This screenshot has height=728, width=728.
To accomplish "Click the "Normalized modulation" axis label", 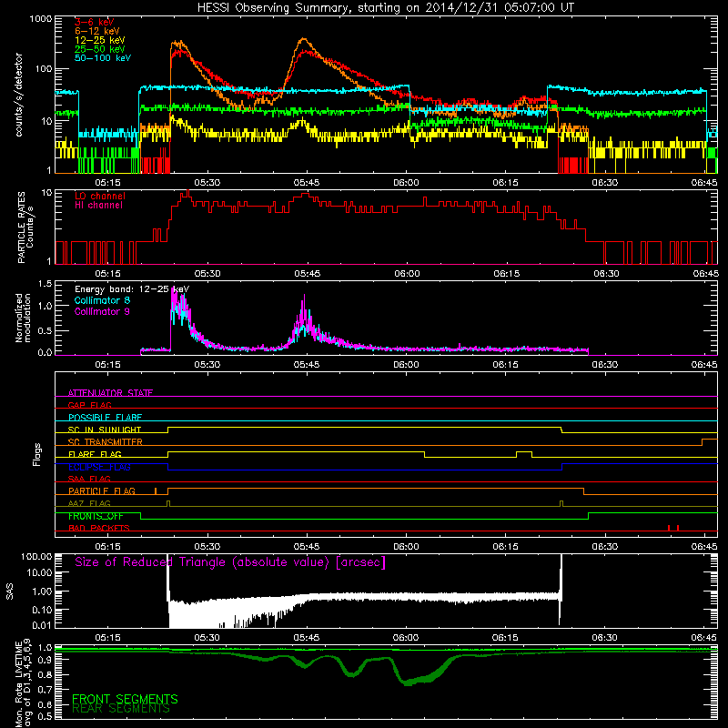I will click(x=23, y=318).
